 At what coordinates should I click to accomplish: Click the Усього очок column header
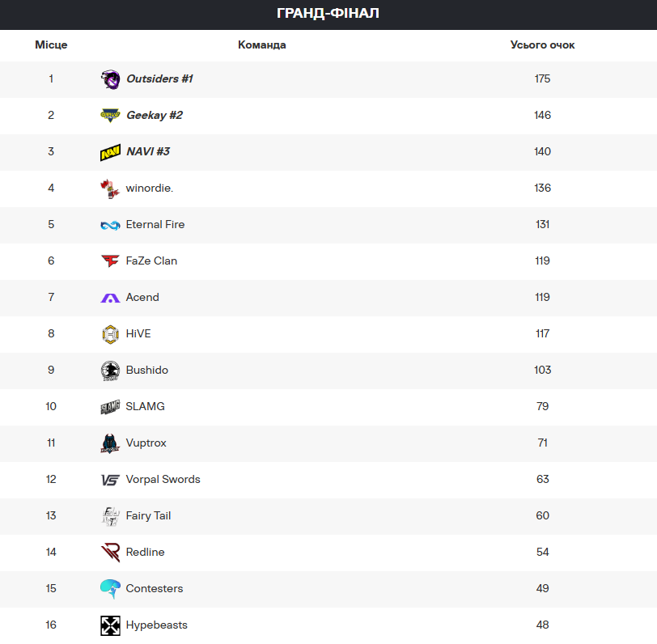click(542, 44)
